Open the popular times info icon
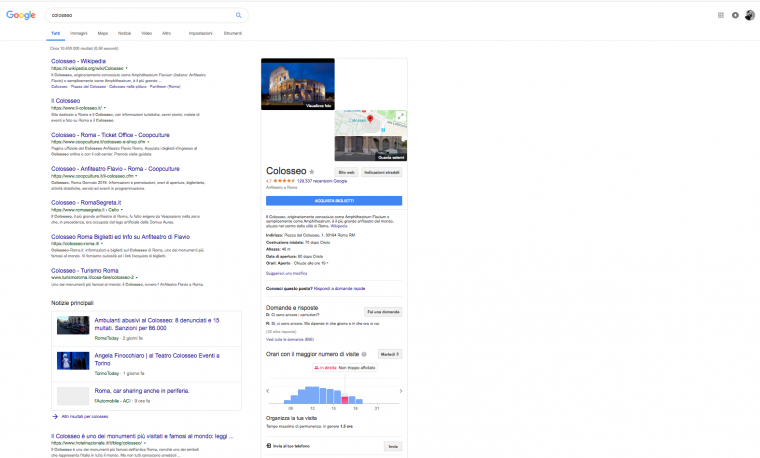This screenshot has width=760, height=458. pos(364,354)
